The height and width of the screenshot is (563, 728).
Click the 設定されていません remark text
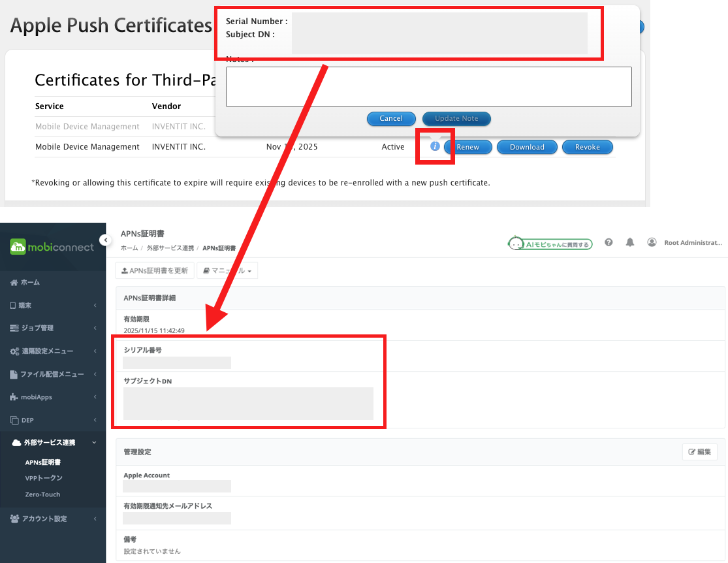[152, 551]
